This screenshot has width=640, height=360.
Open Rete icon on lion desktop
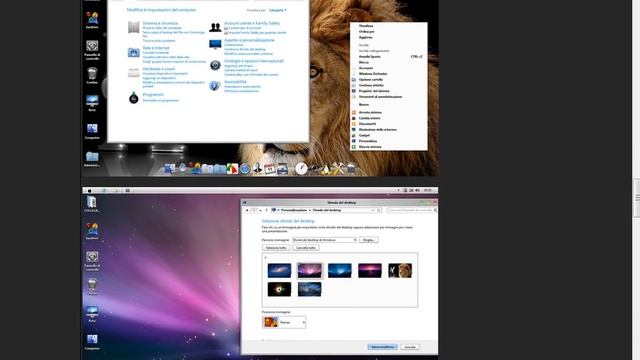click(x=92, y=101)
